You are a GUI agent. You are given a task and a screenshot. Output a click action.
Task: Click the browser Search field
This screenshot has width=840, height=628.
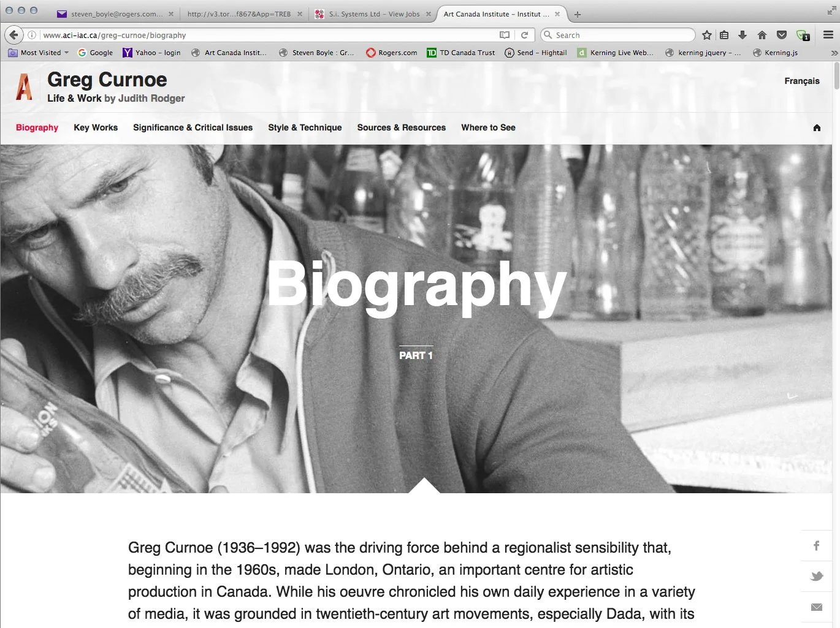click(x=618, y=35)
